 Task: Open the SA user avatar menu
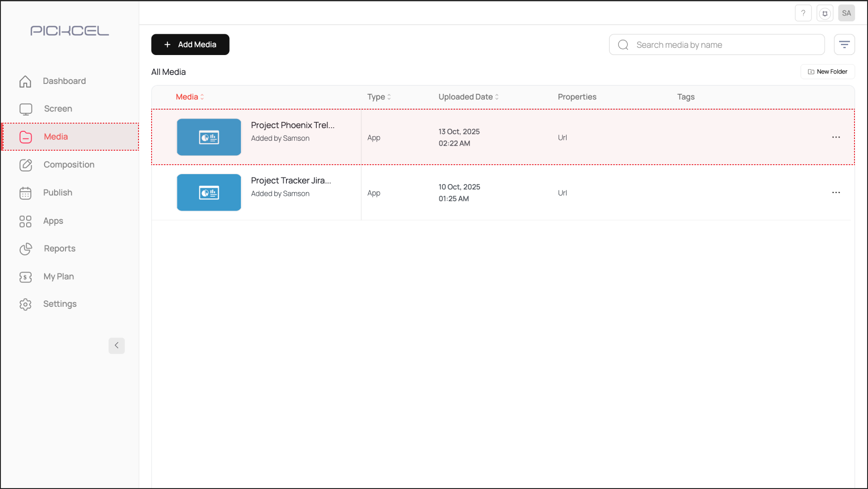point(846,13)
